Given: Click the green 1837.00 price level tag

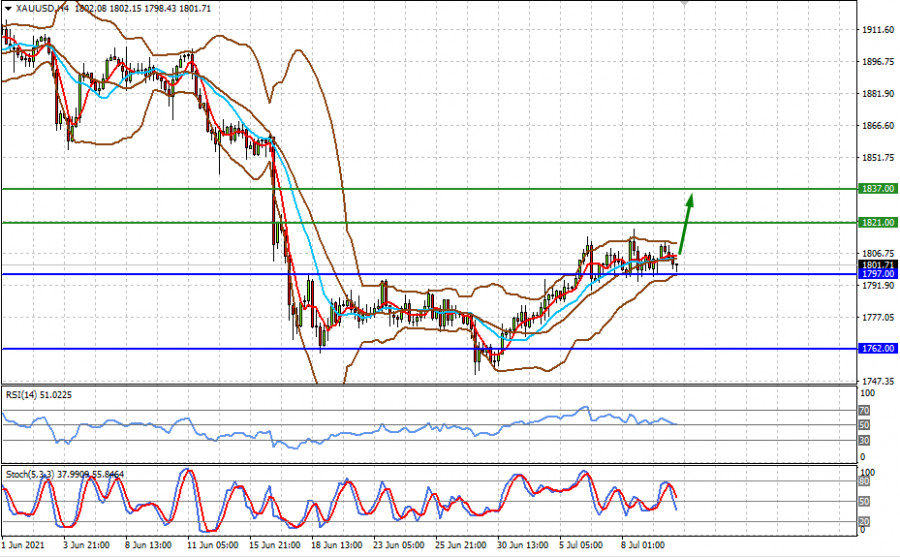Looking at the screenshot, I should pyautogui.click(x=876, y=188).
